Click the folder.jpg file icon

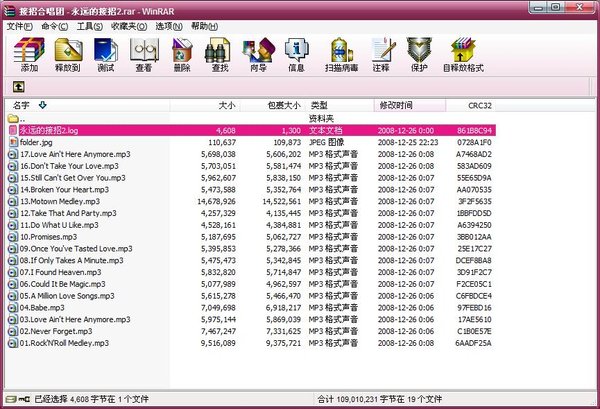(13, 142)
